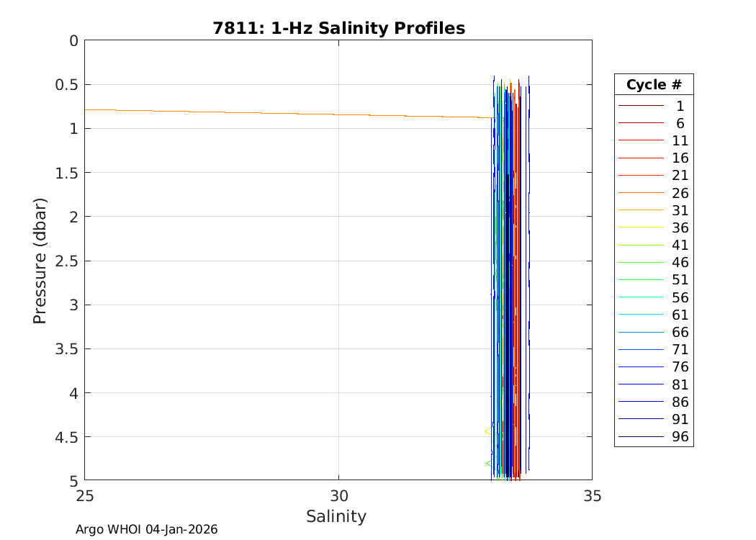Click y-axis tick label 2.5

63,261
